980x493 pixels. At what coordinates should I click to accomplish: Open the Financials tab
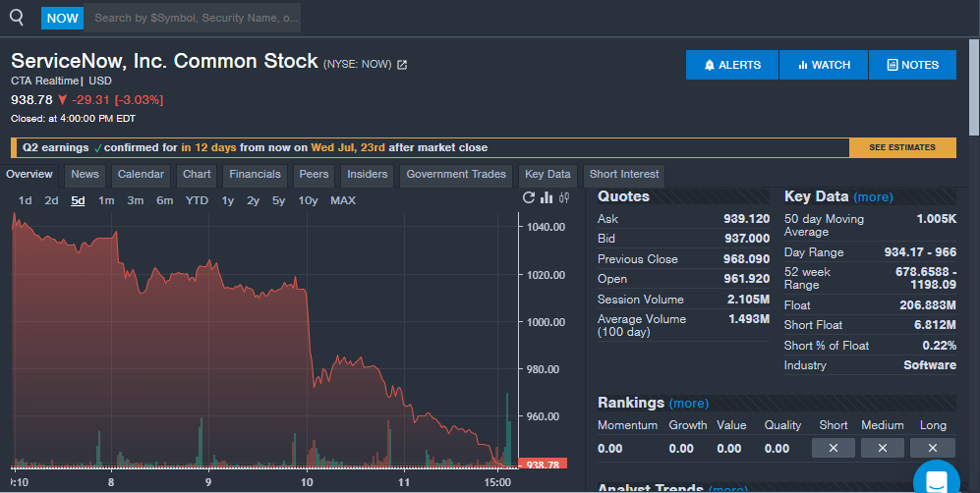[x=255, y=175]
